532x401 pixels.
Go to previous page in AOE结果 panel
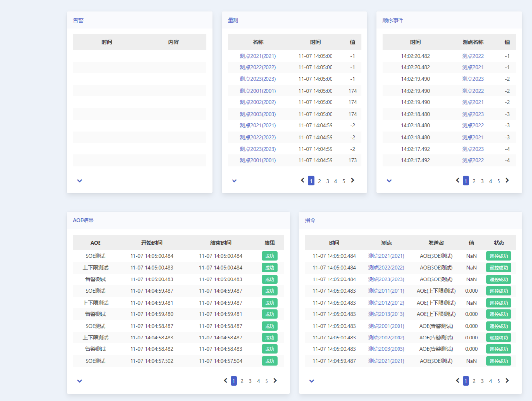[x=225, y=381]
